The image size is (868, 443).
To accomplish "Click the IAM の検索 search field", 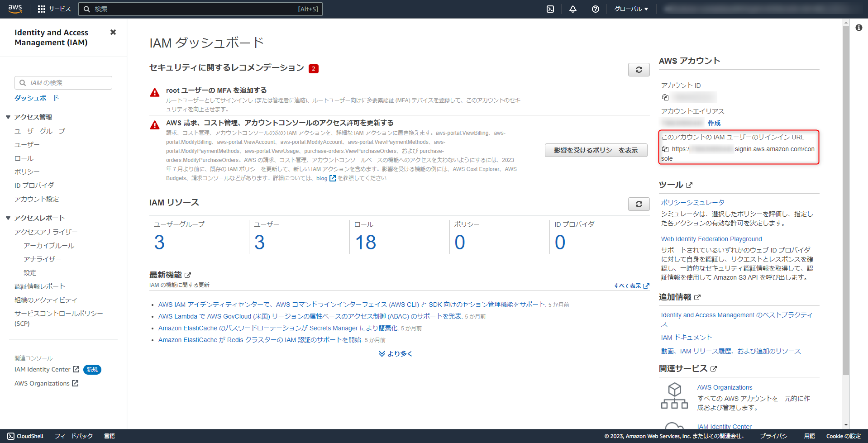I will coord(63,82).
